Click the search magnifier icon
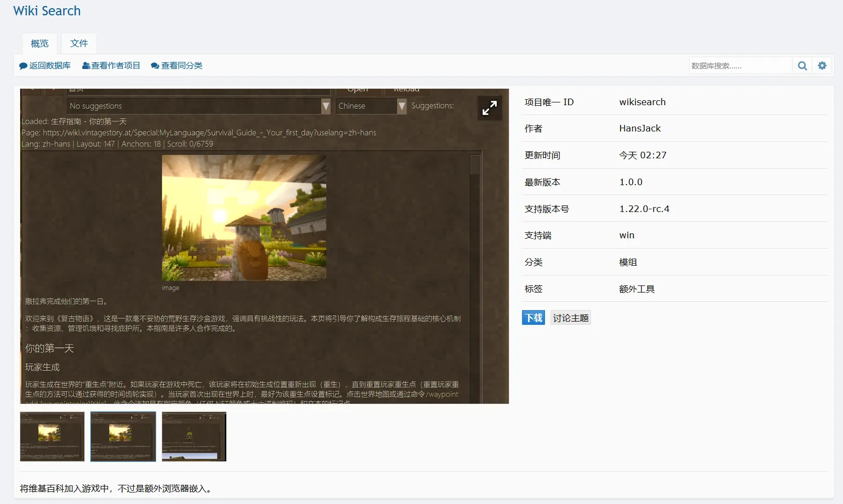The height and width of the screenshot is (504, 843). click(x=802, y=65)
